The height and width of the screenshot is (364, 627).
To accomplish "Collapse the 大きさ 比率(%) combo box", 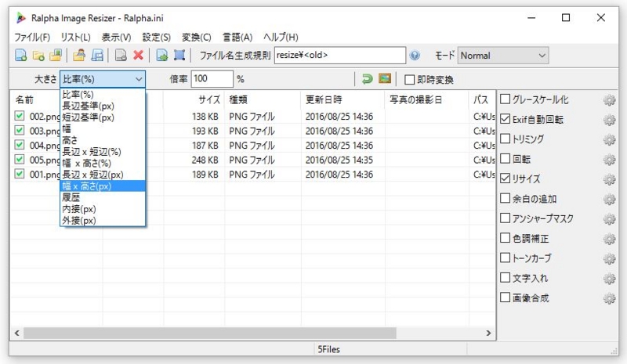I will (103, 79).
